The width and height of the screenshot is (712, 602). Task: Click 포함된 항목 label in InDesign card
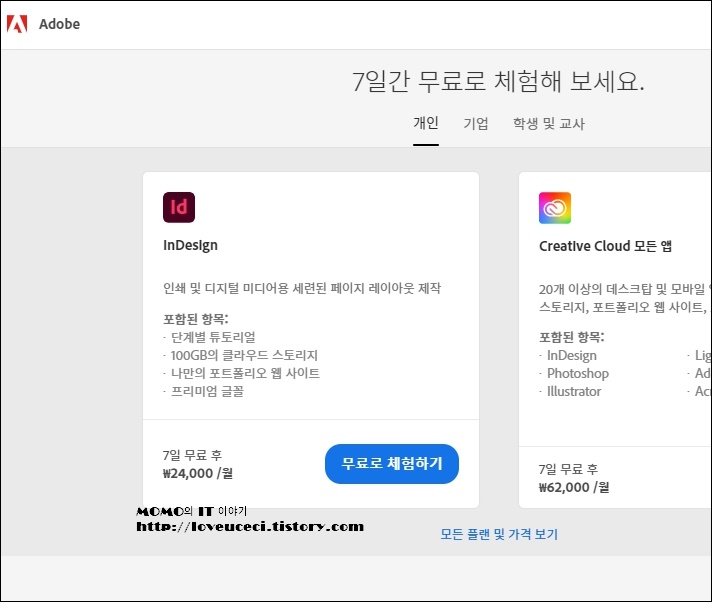click(196, 319)
